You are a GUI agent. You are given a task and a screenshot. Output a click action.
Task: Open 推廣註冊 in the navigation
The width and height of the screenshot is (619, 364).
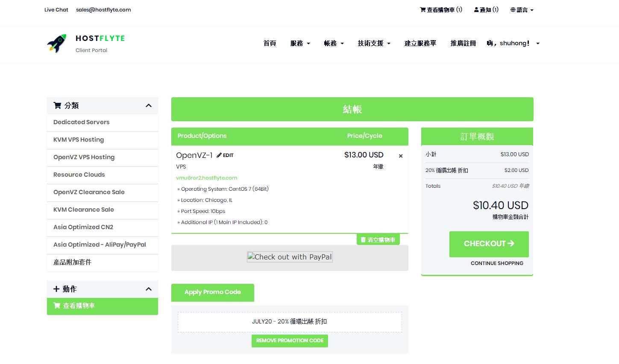463,43
